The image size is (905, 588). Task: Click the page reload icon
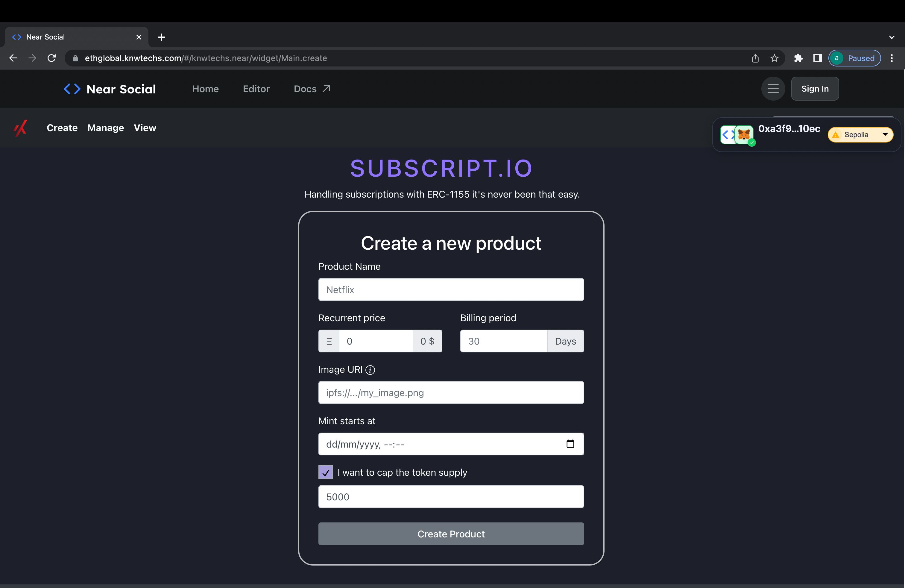click(52, 58)
